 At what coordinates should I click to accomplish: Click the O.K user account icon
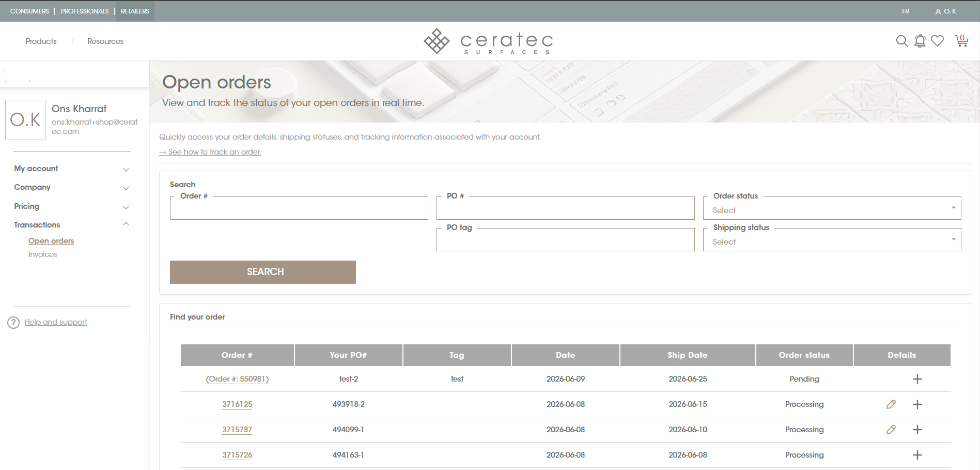[945, 11]
